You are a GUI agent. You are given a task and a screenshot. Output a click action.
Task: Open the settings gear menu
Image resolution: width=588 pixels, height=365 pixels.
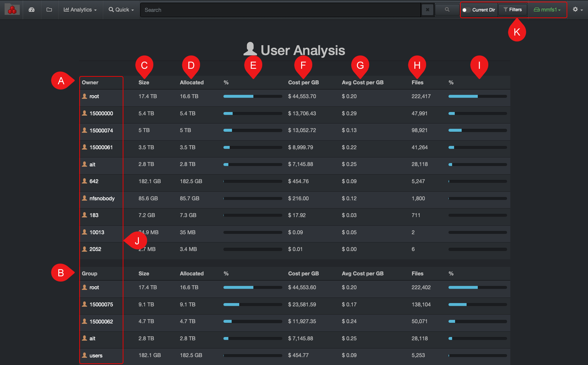tap(577, 10)
